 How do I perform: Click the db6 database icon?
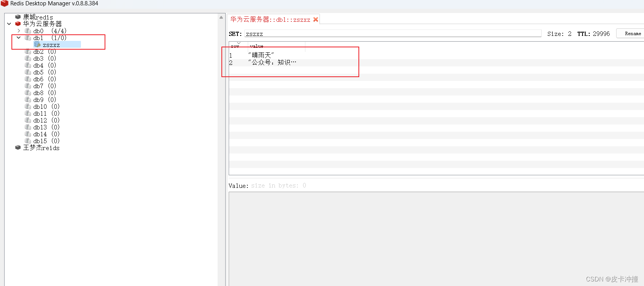point(28,79)
